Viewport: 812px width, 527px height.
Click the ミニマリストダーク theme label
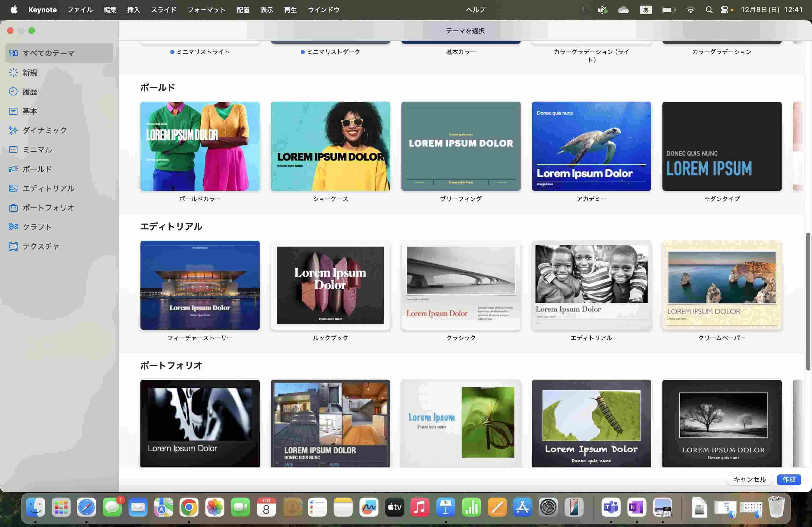pyautogui.click(x=334, y=52)
